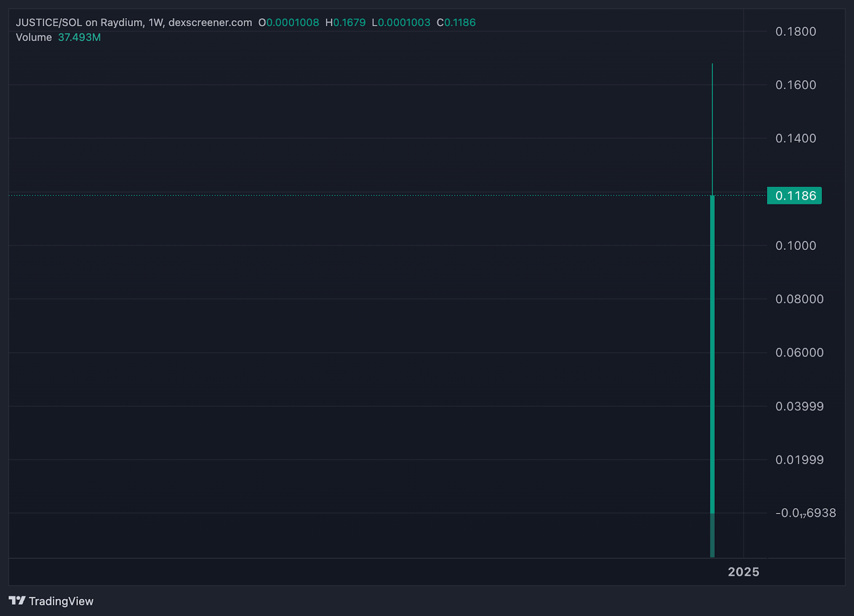Select the 0.1000 price scale label
Image resolution: width=854 pixels, height=616 pixels.
795,246
